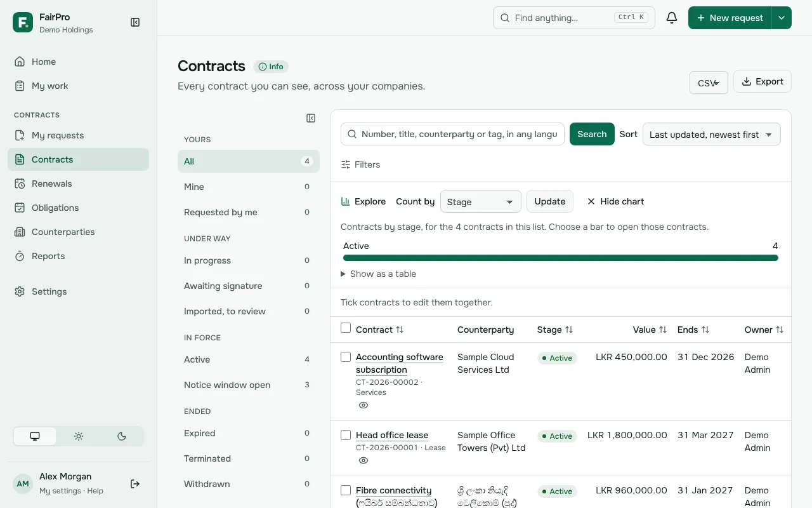This screenshot has width=812, height=508.
Task: Click the sign out icon next to Alex Morgan
Action: (x=135, y=484)
